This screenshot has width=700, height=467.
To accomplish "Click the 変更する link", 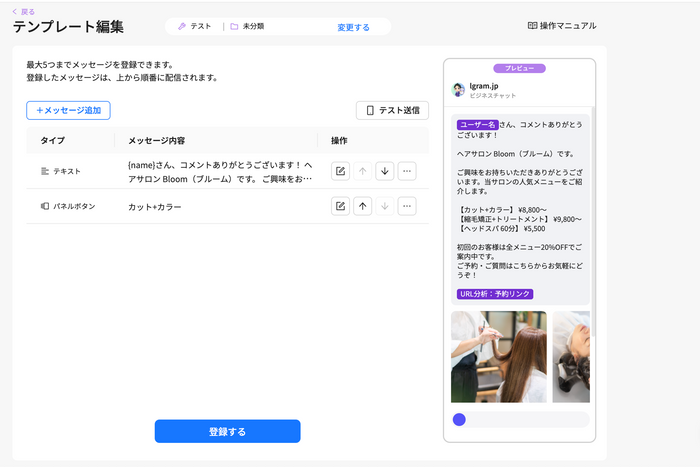I will [353, 28].
